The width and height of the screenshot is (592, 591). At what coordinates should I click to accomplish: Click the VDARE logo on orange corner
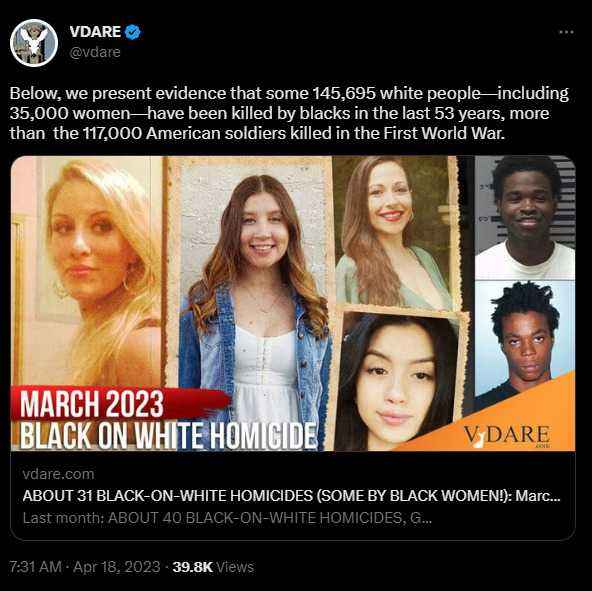pos(507,435)
